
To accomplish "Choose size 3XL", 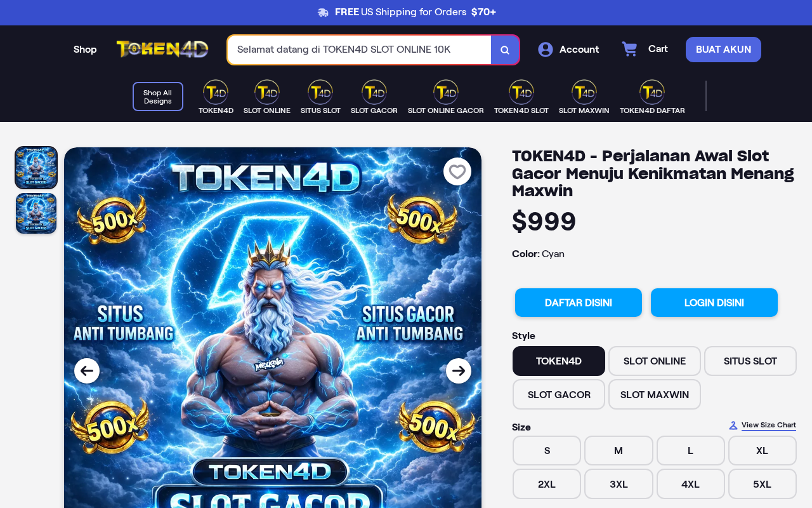I will (x=619, y=484).
